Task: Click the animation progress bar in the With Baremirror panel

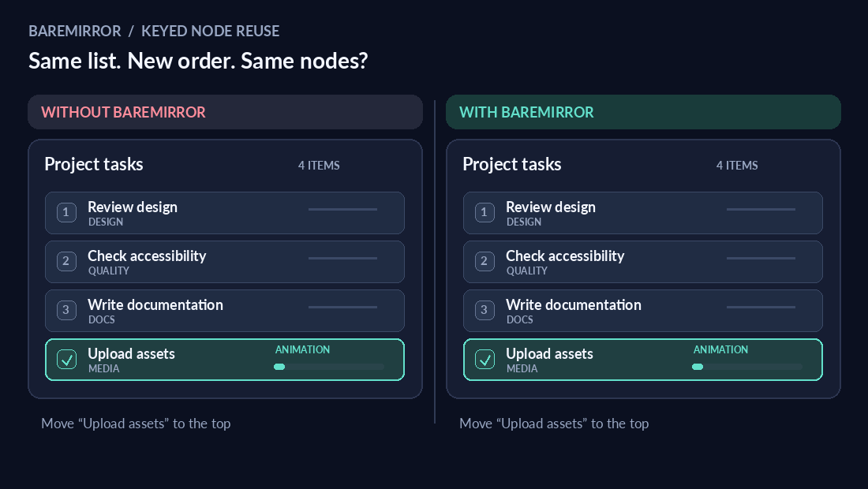Action: (x=746, y=367)
